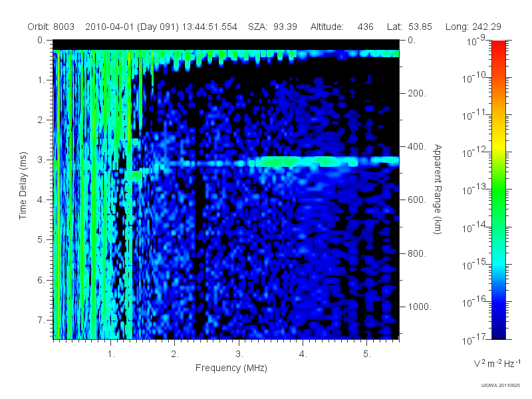Click the 10^-13 color bar label

pyautogui.click(x=475, y=190)
